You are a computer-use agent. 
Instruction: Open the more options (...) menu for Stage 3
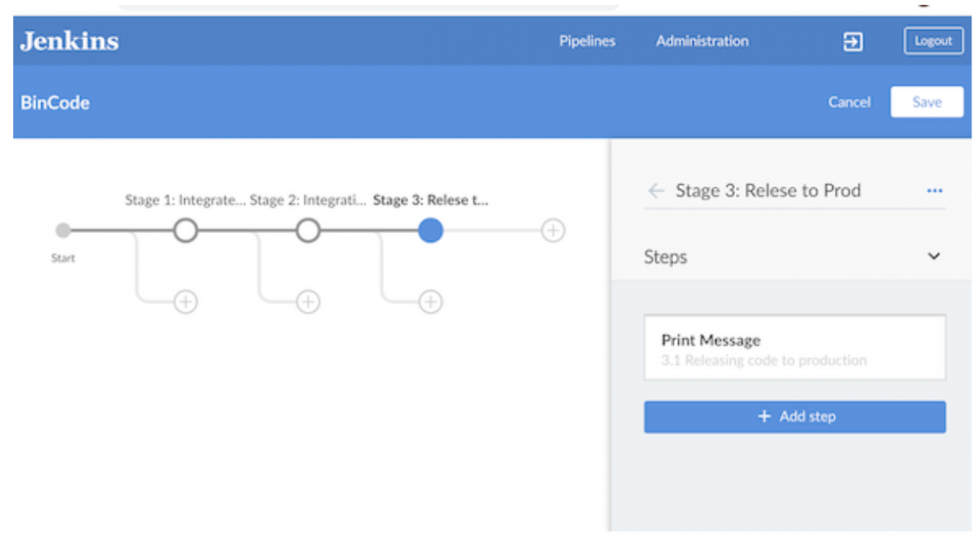[934, 191]
